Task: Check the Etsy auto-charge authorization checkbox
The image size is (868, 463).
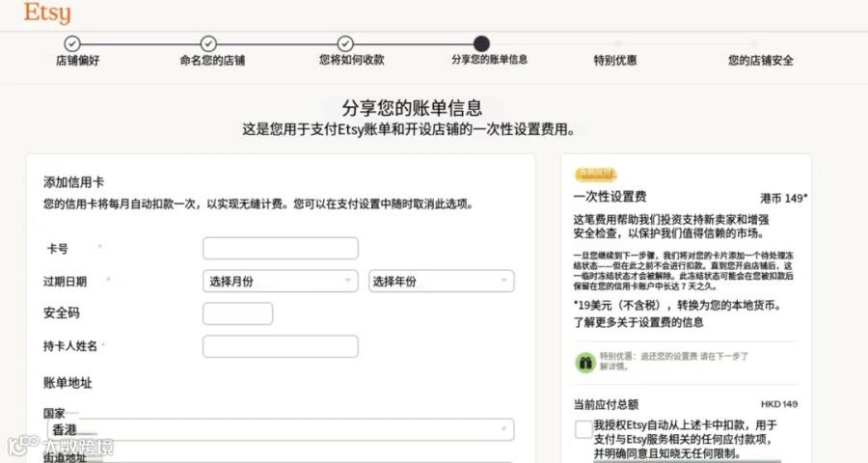Action: (583, 429)
